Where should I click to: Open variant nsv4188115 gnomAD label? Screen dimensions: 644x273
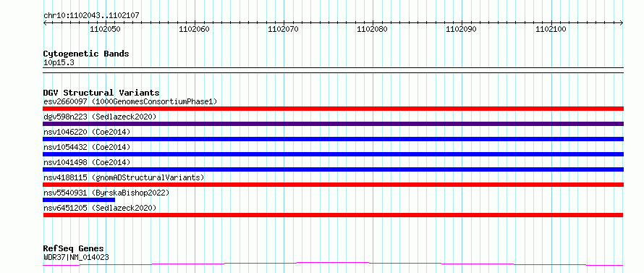124,177
